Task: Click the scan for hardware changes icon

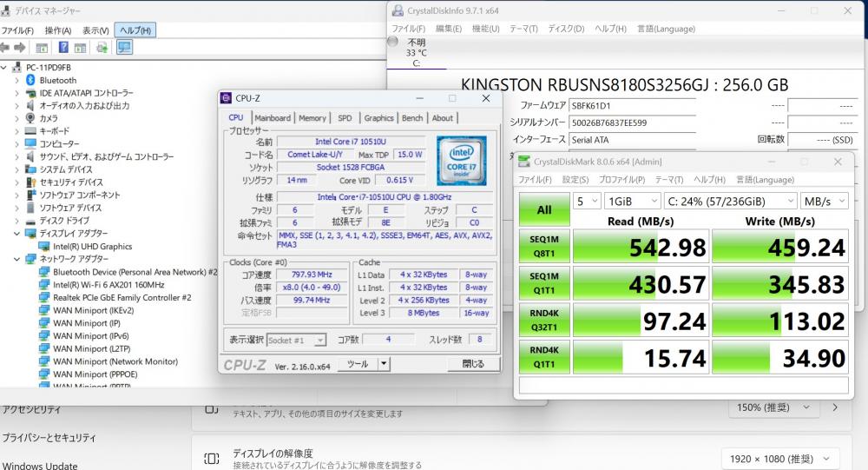Action: click(124, 47)
